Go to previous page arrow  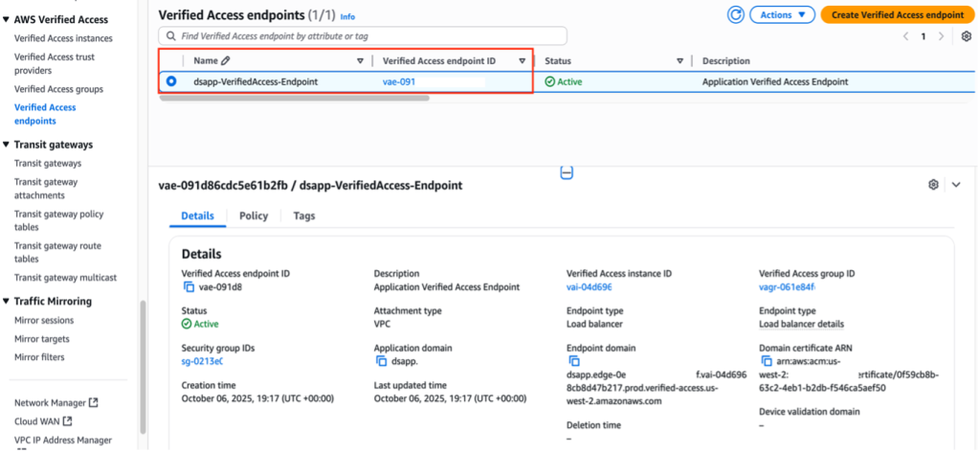click(905, 36)
